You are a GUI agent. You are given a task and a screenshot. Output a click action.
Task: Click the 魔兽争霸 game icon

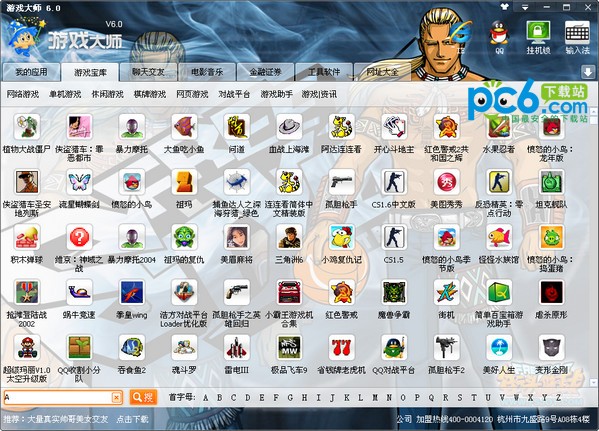[393, 293]
